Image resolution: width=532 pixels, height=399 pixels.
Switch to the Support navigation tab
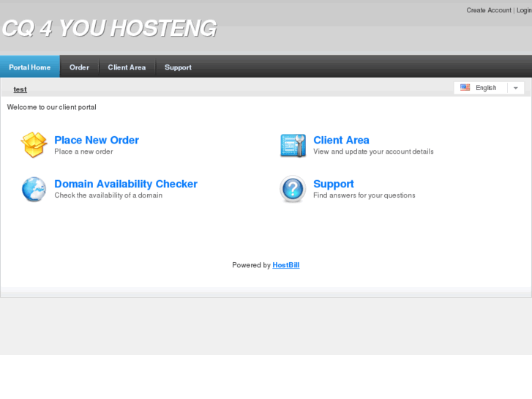pos(178,67)
